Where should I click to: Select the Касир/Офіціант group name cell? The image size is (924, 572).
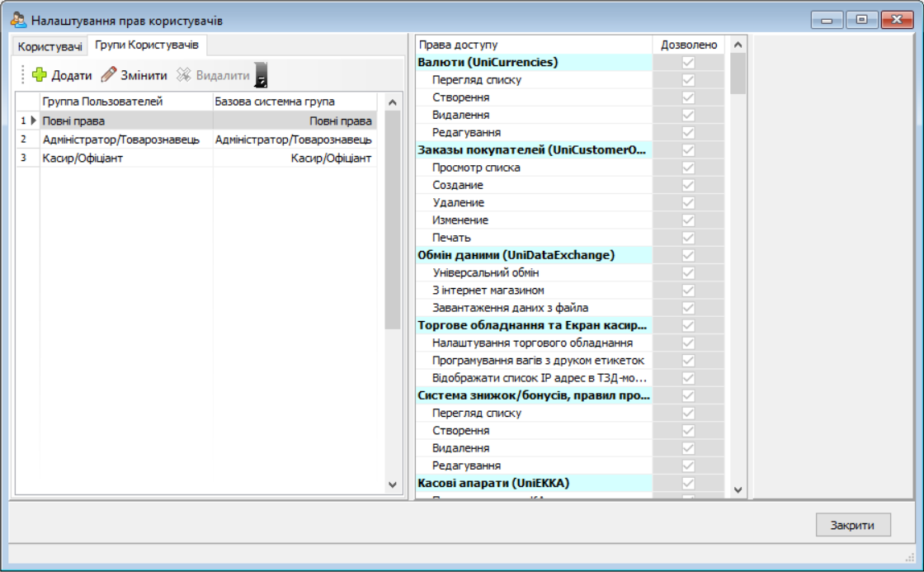pos(126,158)
